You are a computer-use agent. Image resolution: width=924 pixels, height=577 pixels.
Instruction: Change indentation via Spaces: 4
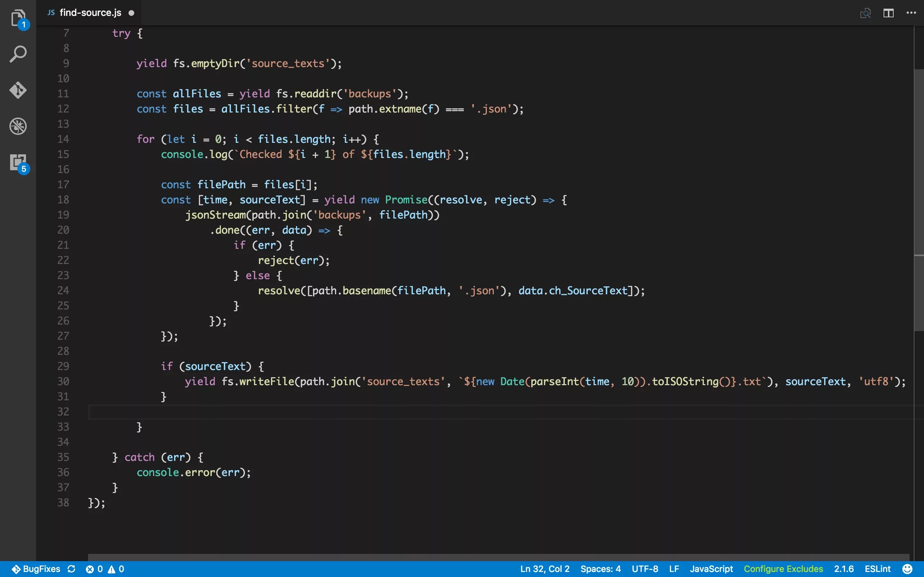[x=600, y=569]
